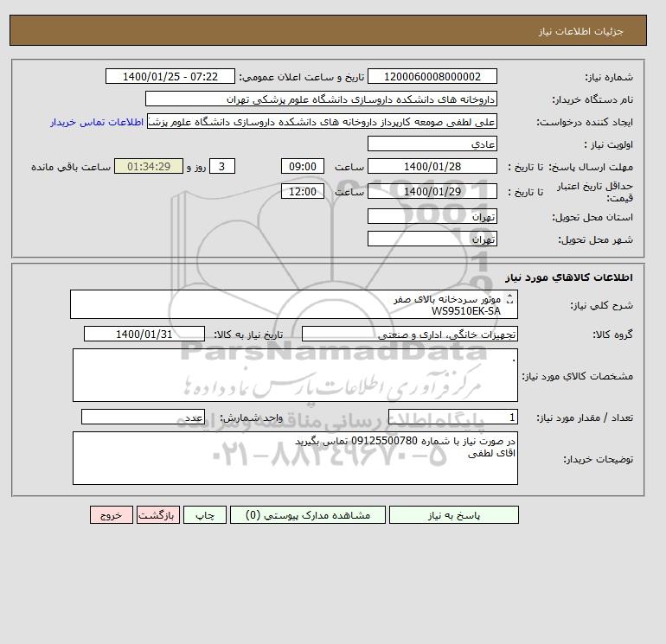
Task: Select the شماره نیاز field 1200060008000002
Action: (432, 76)
